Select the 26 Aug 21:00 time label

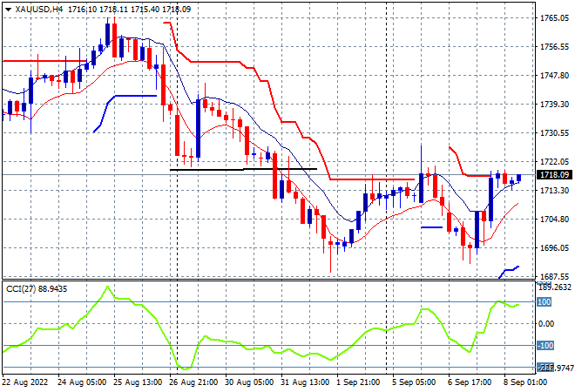[x=193, y=382]
